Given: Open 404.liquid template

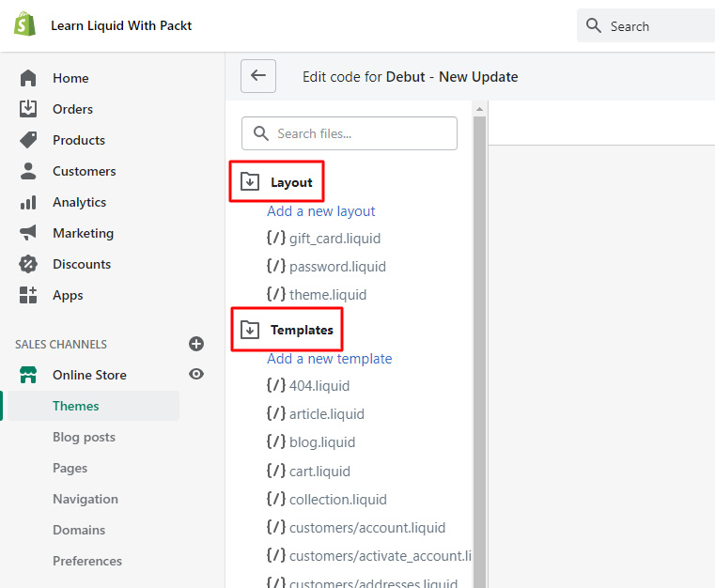Looking at the screenshot, I should 319,386.
